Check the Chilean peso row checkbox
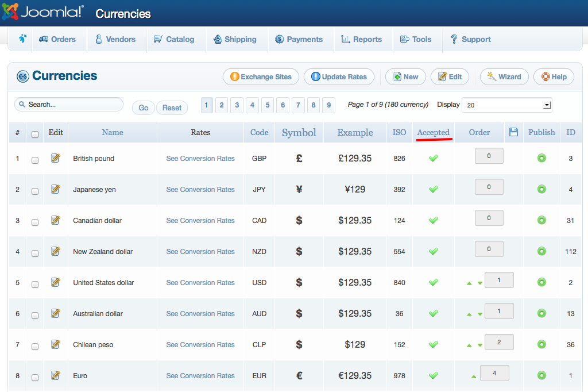Screen dimensions: 588x392 [x=35, y=347]
